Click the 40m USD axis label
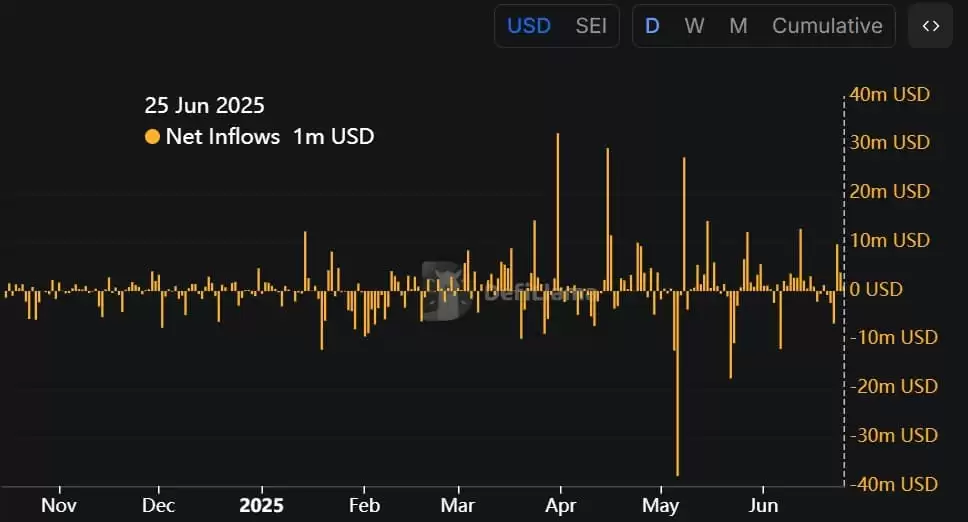Image resolution: width=968 pixels, height=522 pixels. [x=889, y=94]
